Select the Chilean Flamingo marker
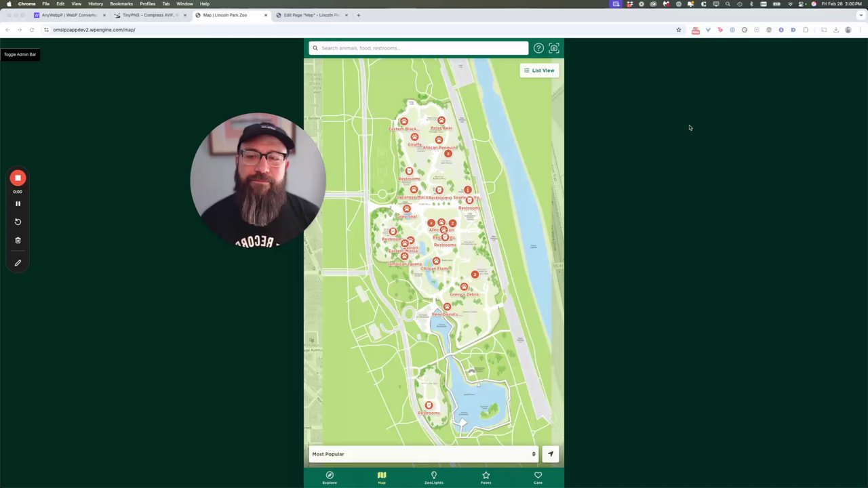The image size is (868, 488). point(436,261)
